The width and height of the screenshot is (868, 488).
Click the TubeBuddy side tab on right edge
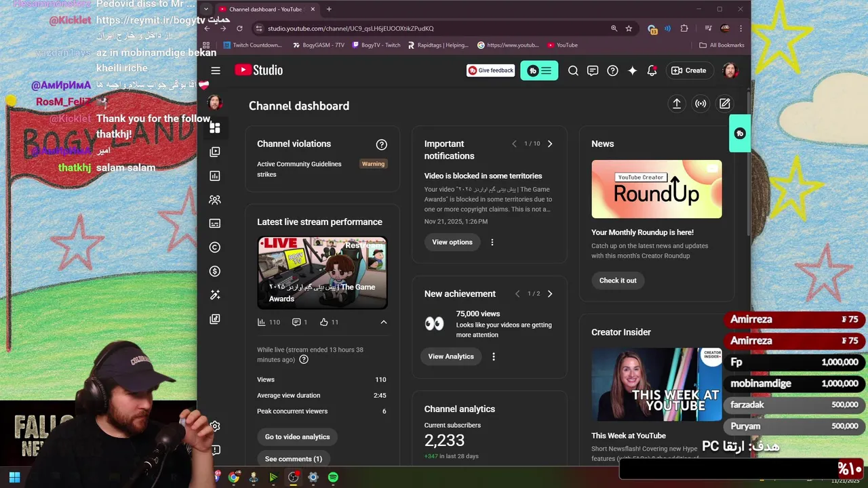(x=740, y=134)
